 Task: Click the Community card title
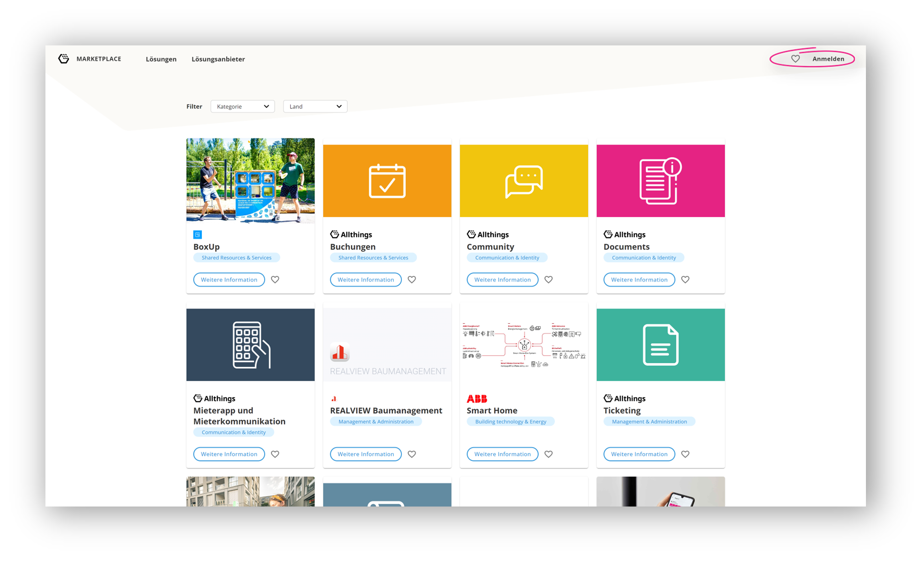click(490, 247)
